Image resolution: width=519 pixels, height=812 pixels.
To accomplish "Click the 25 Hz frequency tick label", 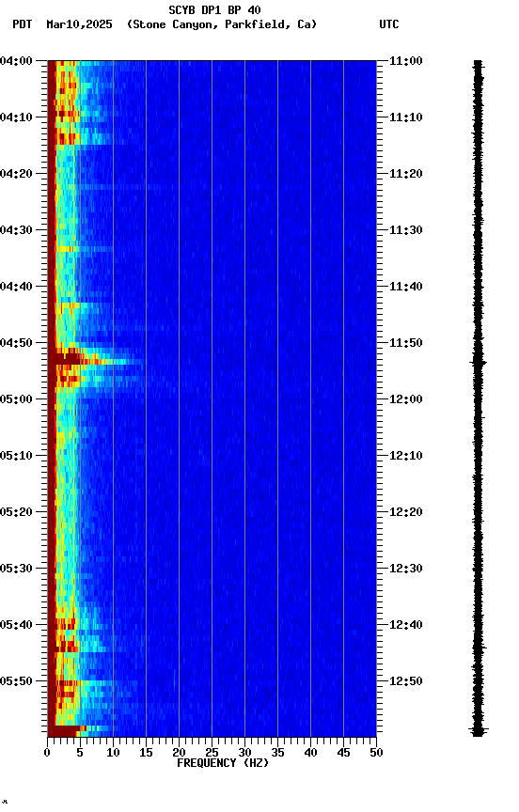I will pyautogui.click(x=212, y=753).
